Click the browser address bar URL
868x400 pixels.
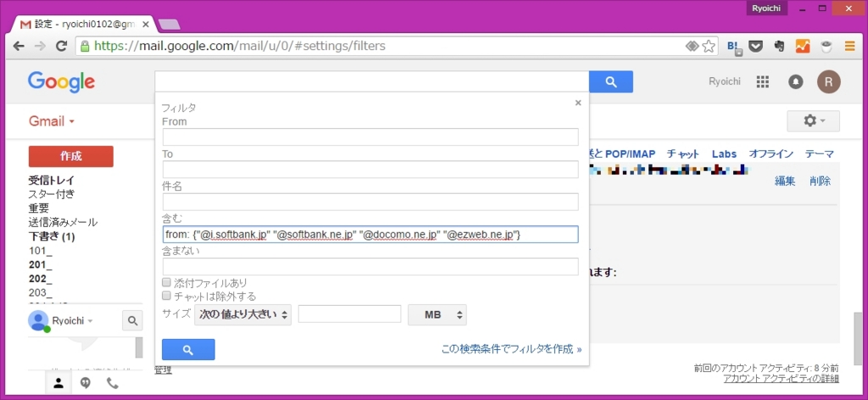[x=240, y=46]
